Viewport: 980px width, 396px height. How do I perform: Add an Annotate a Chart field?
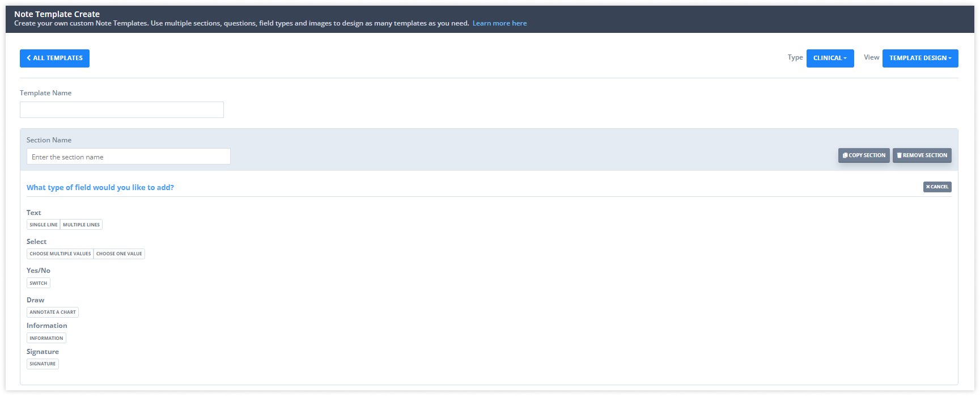[x=53, y=312]
